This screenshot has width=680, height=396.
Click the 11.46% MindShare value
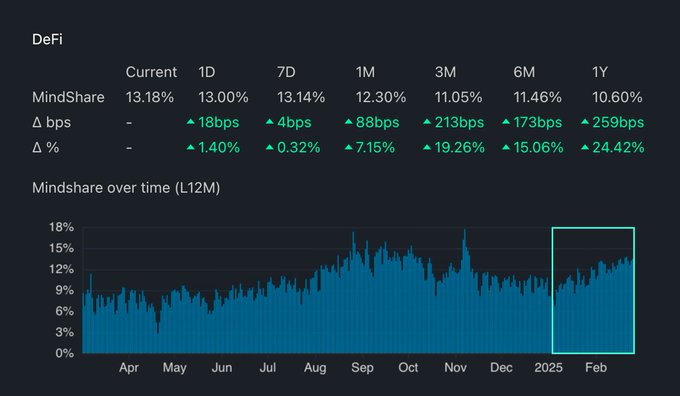tap(537, 97)
